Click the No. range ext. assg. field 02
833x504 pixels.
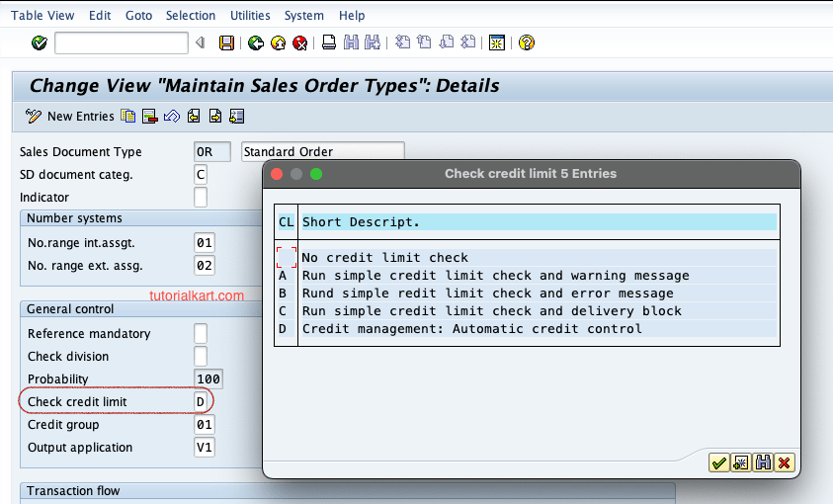point(205,266)
